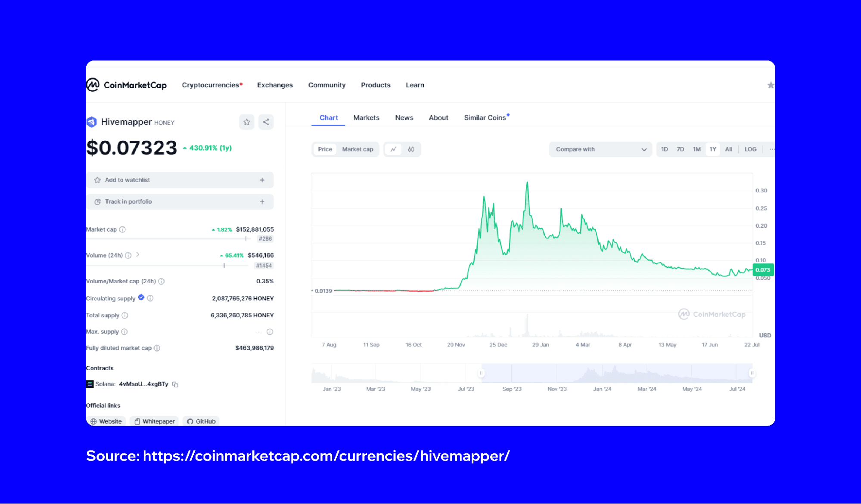861x504 pixels.
Task: Click the info icon beside Max. supply value
Action: pyautogui.click(x=270, y=331)
